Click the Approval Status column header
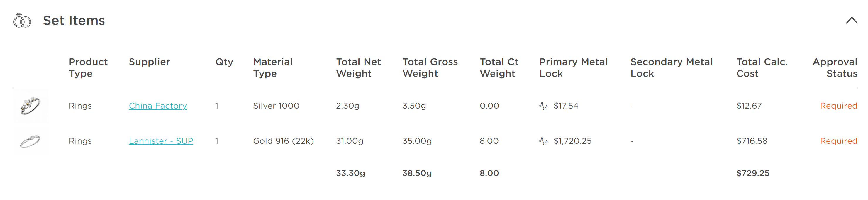The image size is (868, 200). point(835,68)
